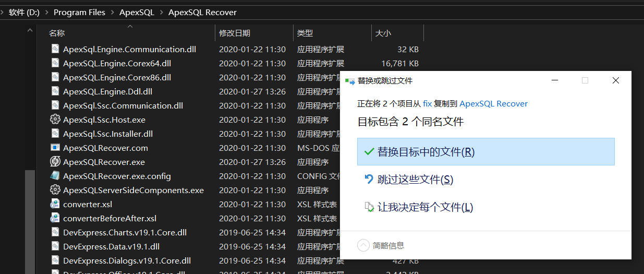Click the blue undo arrow skip icon
The image size is (644, 274).
[369, 180]
